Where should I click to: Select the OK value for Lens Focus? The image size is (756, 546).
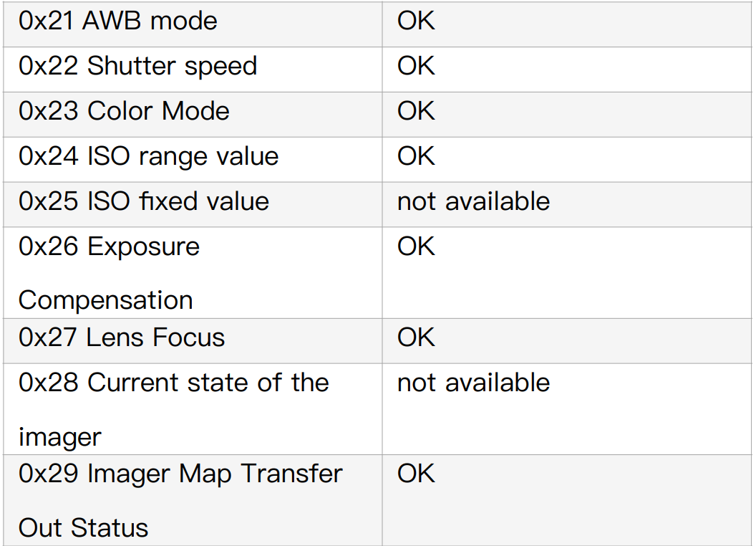tap(416, 337)
